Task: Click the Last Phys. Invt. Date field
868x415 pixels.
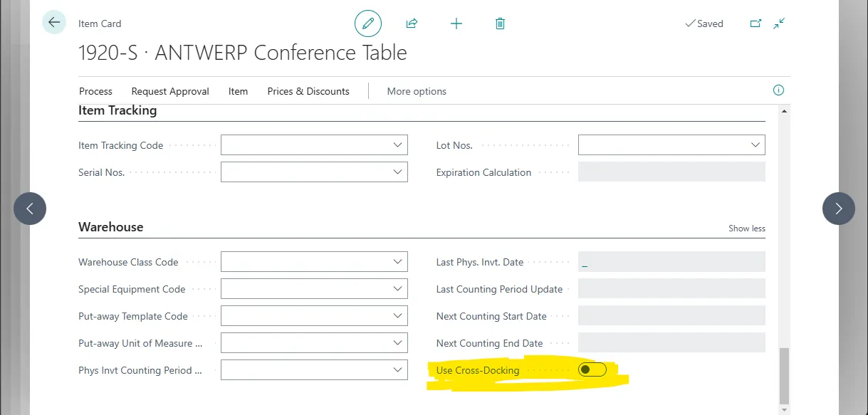Action: (x=671, y=262)
